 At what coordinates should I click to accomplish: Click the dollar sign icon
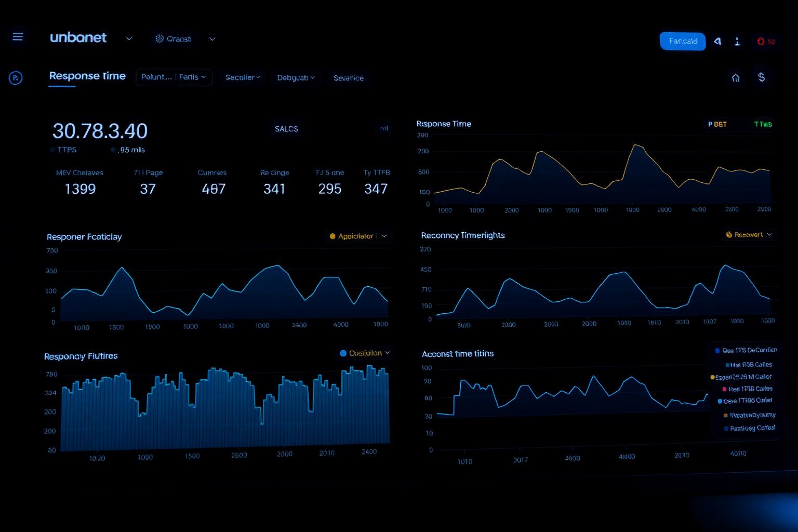[761, 77]
